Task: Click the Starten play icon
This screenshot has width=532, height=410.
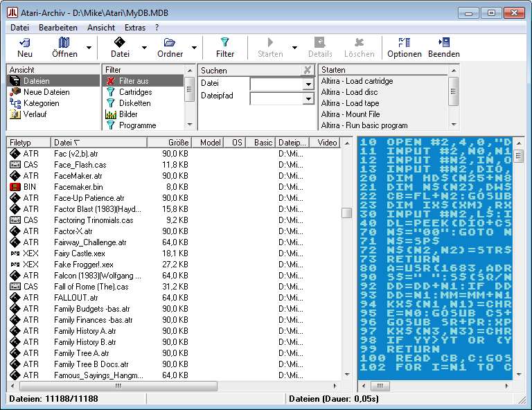Action: pyautogui.click(x=270, y=42)
